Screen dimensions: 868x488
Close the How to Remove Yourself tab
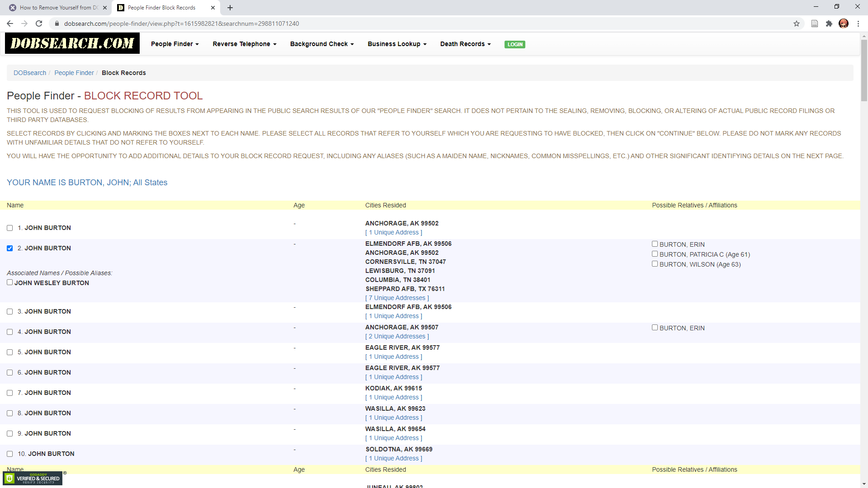pyautogui.click(x=105, y=8)
